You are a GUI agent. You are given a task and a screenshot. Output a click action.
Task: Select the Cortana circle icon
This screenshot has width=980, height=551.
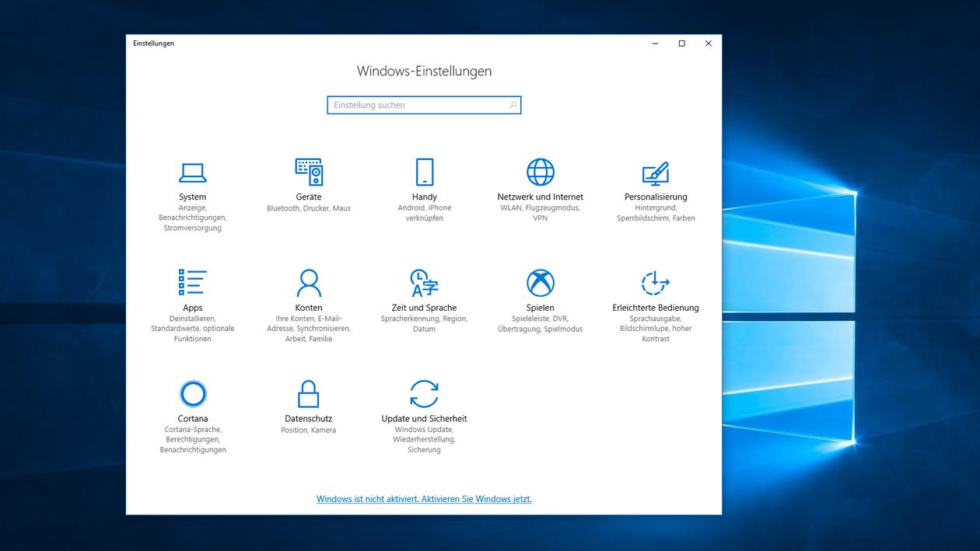193,394
